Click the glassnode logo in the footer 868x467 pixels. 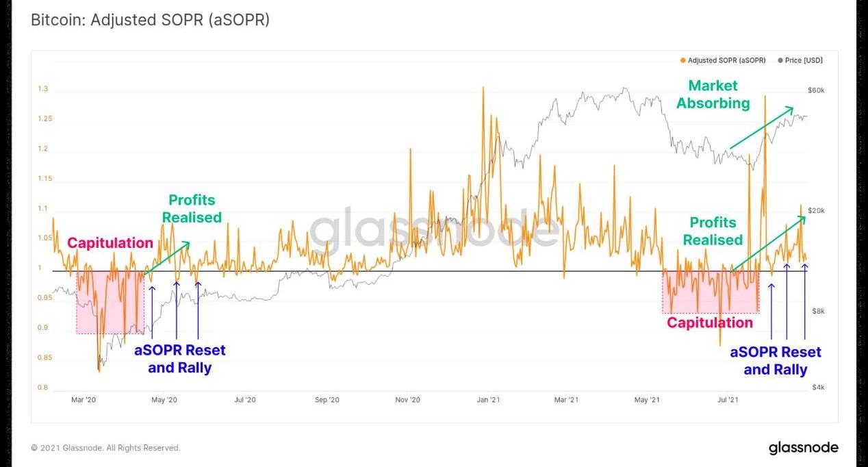tap(803, 448)
